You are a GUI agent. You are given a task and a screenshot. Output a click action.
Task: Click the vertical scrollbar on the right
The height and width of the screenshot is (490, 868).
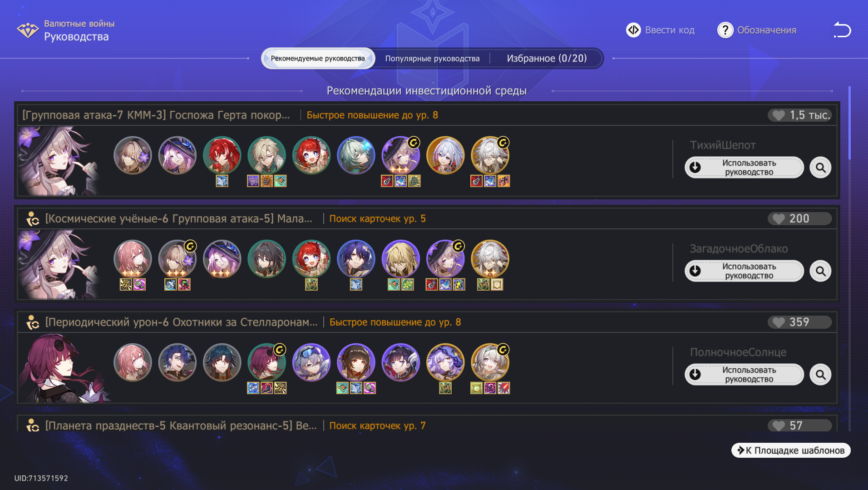pyautogui.click(x=849, y=123)
